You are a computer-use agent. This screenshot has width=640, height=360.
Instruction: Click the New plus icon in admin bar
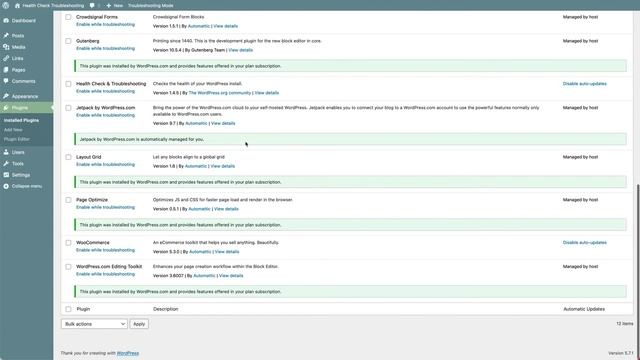(x=109, y=6)
